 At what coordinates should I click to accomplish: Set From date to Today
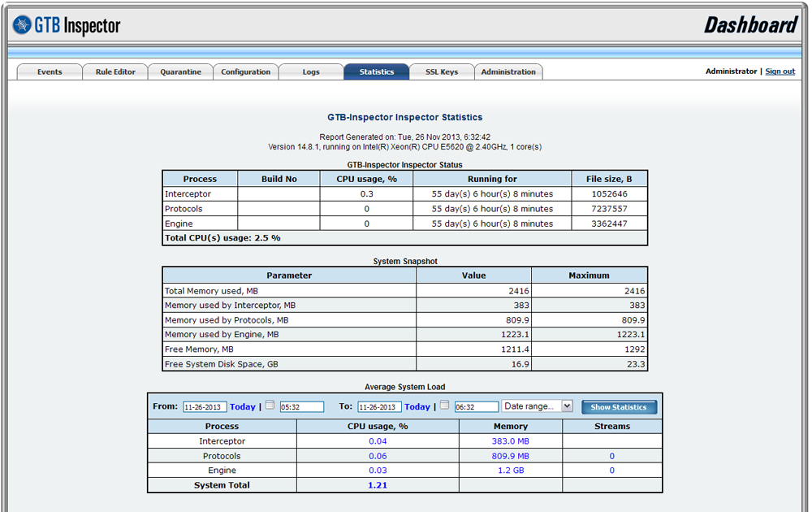tap(242, 407)
